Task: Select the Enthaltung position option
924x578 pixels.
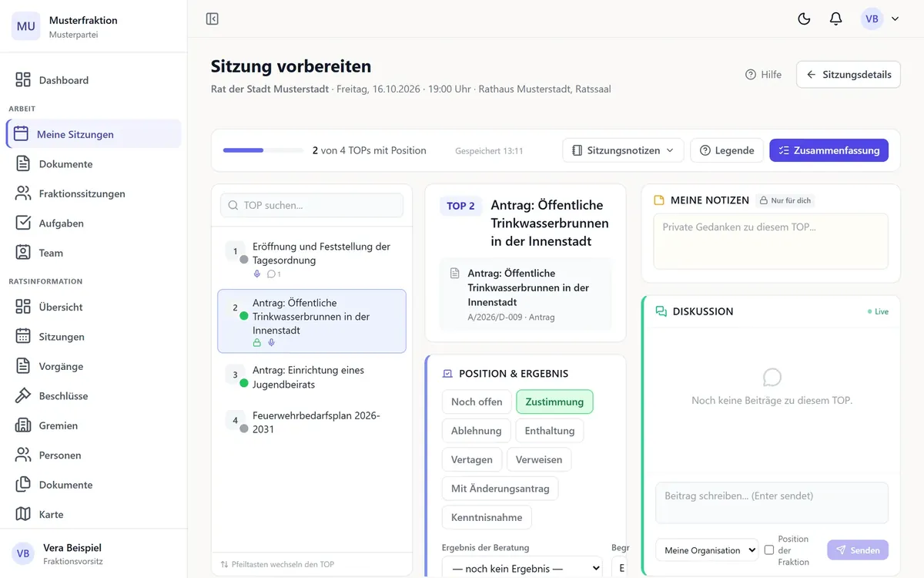Action: tap(550, 431)
